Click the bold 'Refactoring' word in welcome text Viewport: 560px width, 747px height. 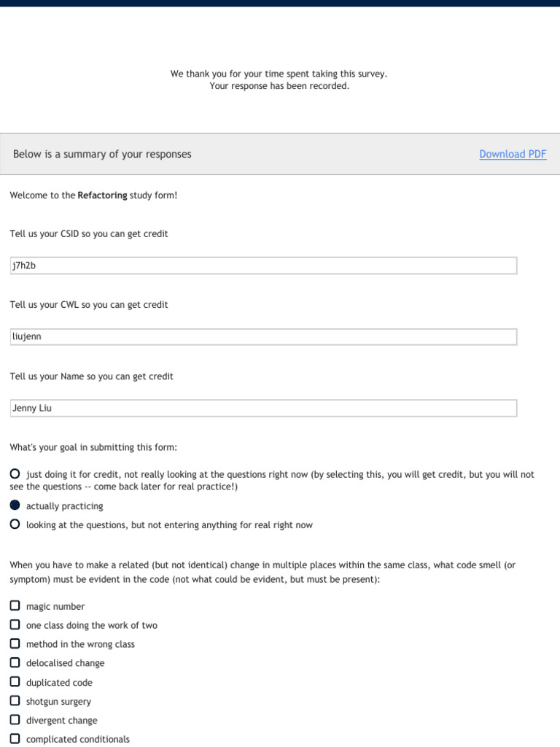[x=102, y=196]
